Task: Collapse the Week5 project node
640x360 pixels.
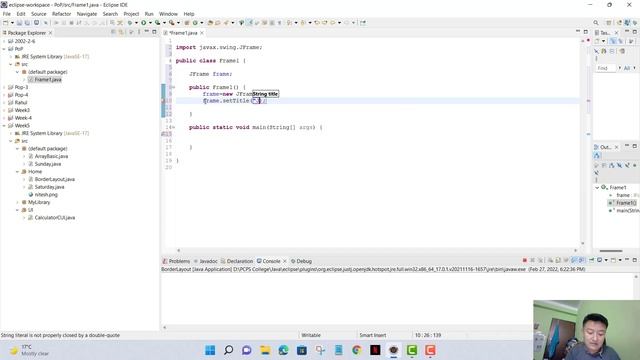Action: point(4,126)
